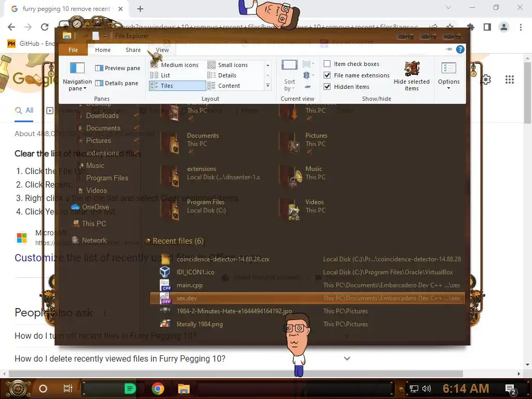
Task: Open Windows Start button
Action: tap(17, 389)
